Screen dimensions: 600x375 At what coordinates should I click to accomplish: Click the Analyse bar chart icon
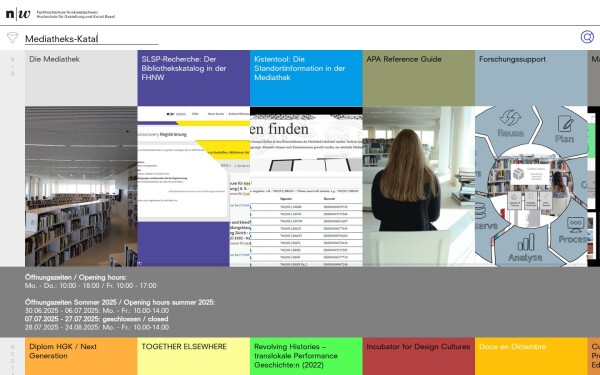pyautogui.click(x=525, y=242)
